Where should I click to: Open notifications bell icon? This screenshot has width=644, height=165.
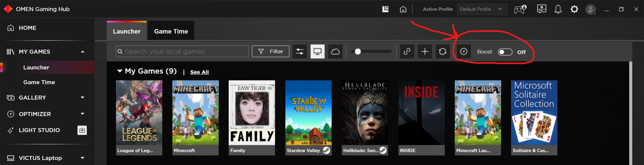[558, 9]
